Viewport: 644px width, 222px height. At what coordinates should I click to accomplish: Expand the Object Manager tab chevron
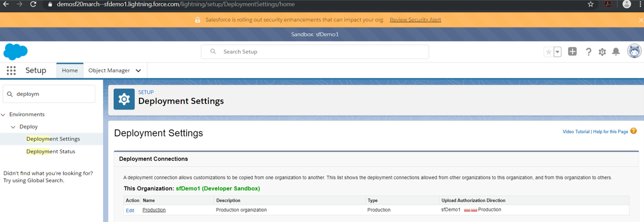(139, 71)
